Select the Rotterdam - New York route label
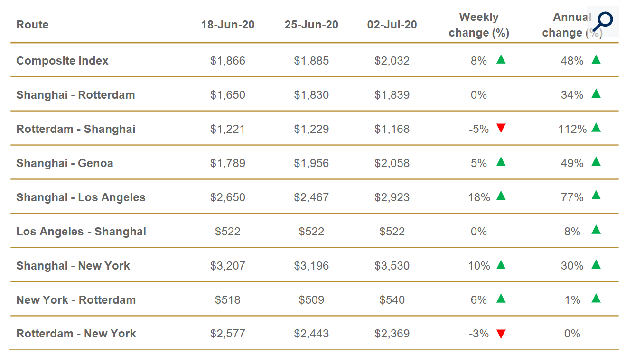635x364 pixels. (76, 334)
